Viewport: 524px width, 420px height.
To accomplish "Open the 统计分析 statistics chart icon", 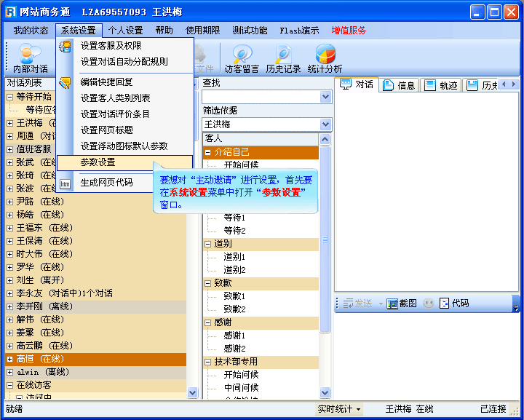I will [325, 58].
